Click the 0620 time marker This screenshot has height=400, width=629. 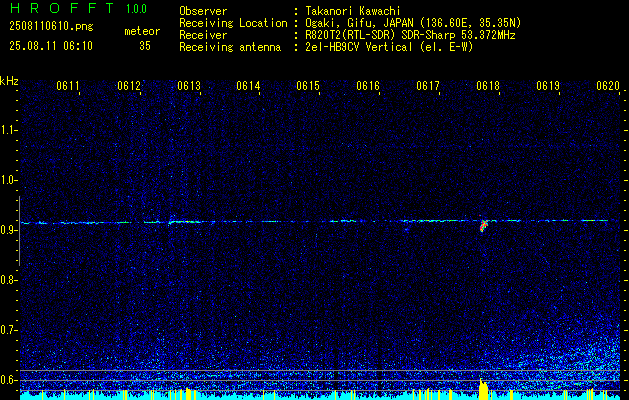tap(608, 86)
